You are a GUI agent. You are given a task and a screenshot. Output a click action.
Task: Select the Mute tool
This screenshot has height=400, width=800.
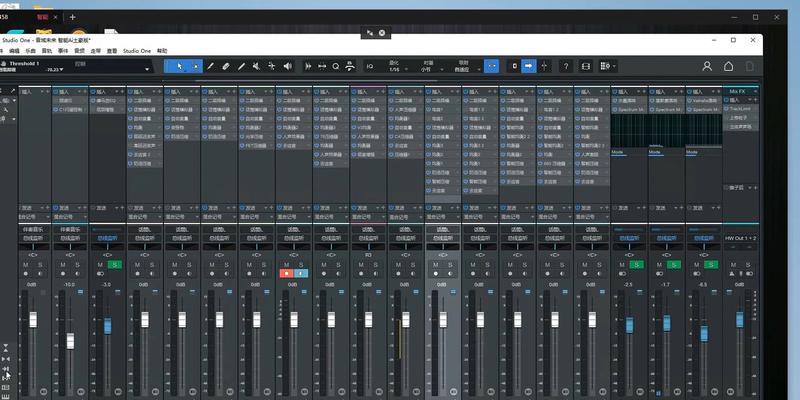[257, 66]
